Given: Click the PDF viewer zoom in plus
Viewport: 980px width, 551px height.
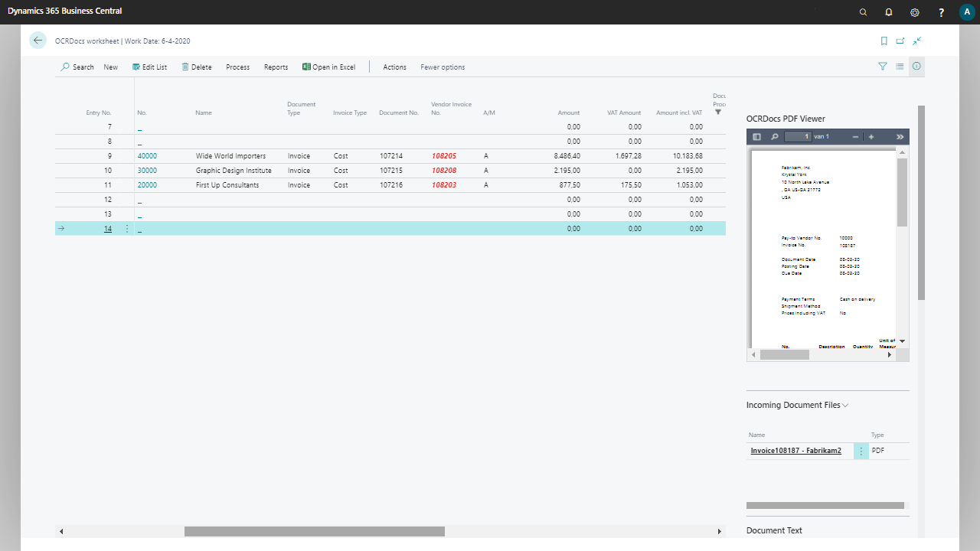Looking at the screenshot, I should click(x=871, y=137).
